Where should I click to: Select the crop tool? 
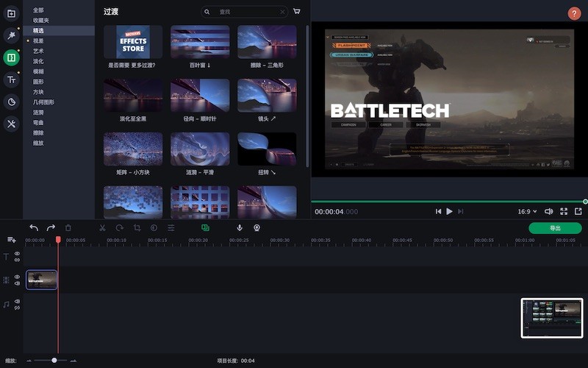[x=137, y=227]
